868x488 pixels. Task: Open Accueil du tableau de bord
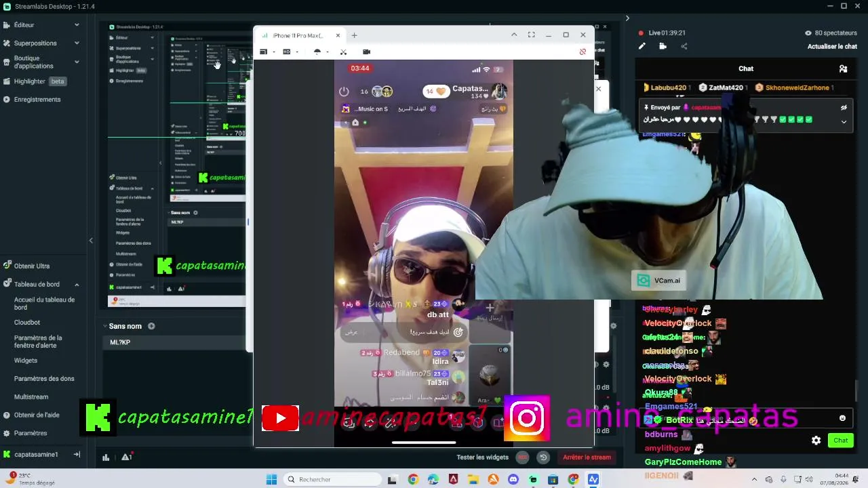45,304
